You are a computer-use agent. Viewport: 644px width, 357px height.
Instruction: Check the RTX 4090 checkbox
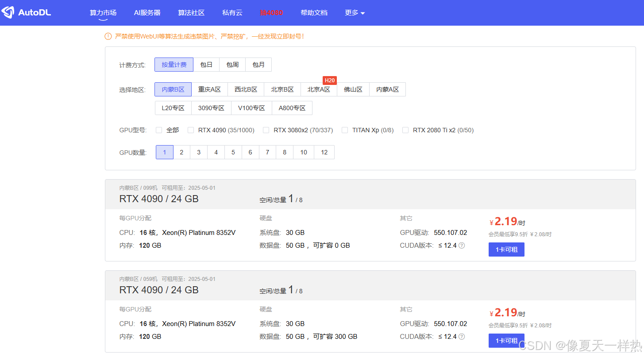click(191, 130)
